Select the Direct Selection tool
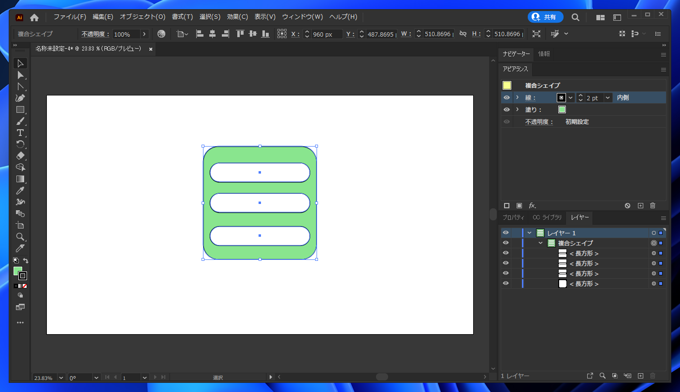The width and height of the screenshot is (680, 392). coord(20,75)
